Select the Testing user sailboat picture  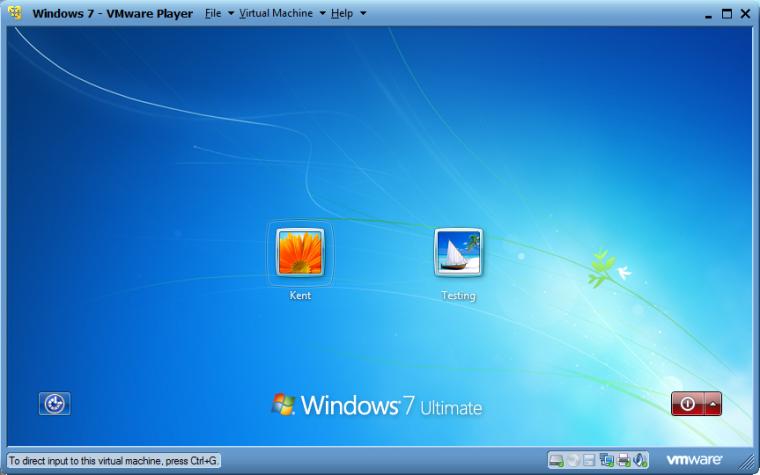coord(459,252)
